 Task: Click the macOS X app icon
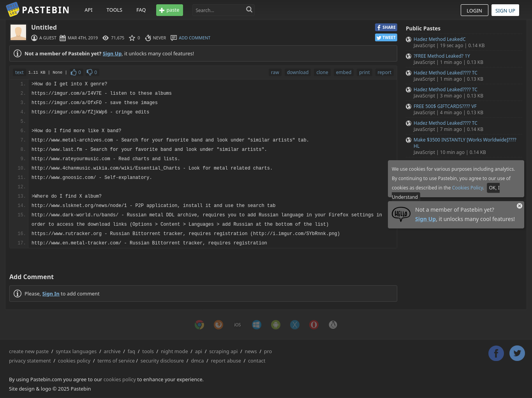[x=295, y=325]
